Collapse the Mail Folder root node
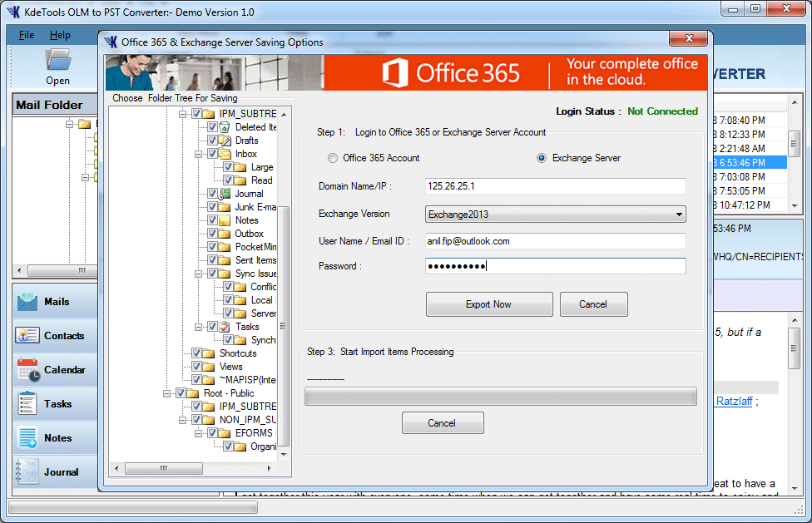 69,124
